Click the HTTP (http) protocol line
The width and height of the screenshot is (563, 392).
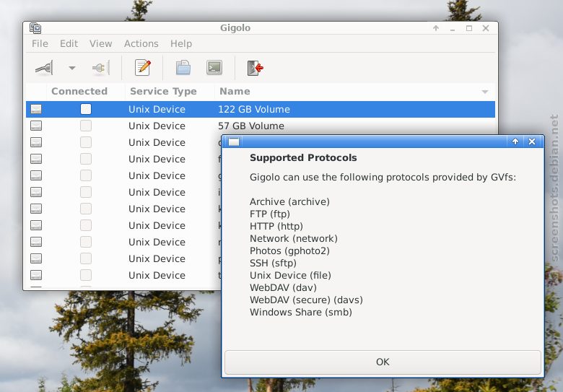pyautogui.click(x=276, y=226)
